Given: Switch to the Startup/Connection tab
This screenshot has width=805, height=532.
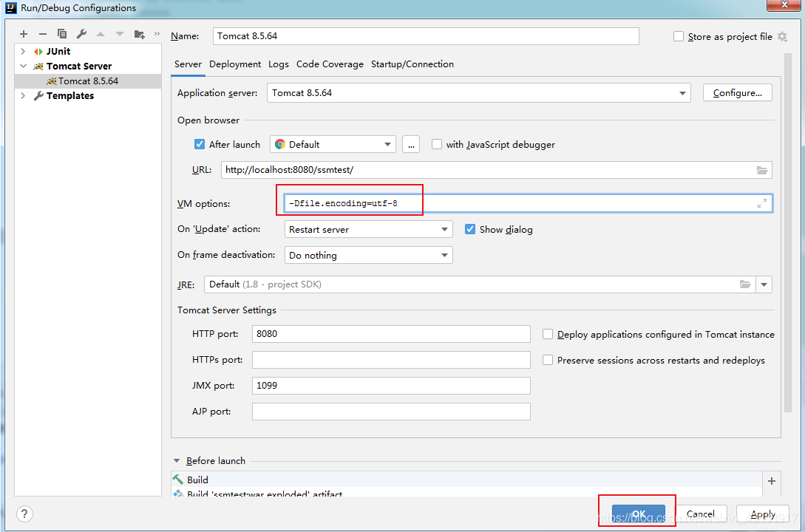Looking at the screenshot, I should click(412, 64).
